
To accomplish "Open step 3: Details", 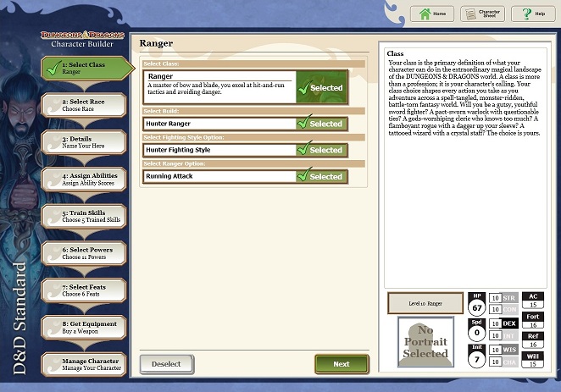I will [84, 142].
